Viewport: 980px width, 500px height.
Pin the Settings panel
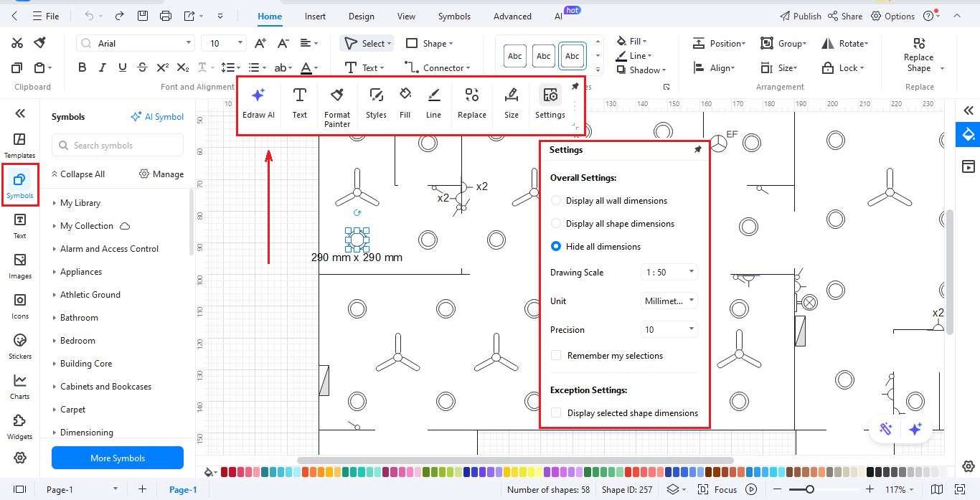[x=697, y=150]
